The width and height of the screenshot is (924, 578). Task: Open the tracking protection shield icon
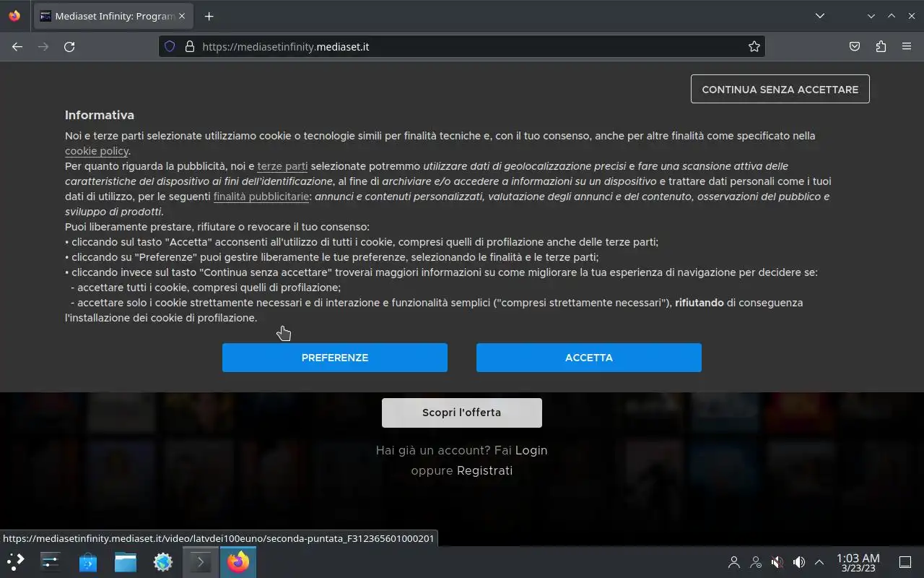point(170,46)
